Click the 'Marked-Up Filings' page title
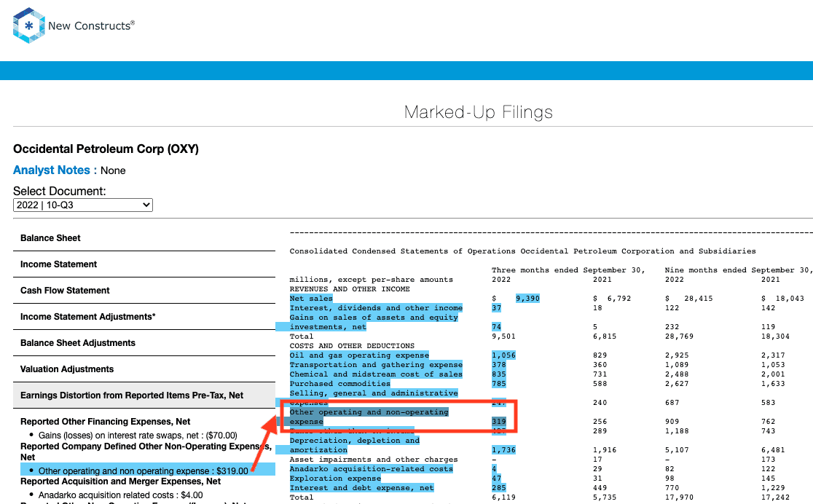The image size is (813, 504). pyautogui.click(x=478, y=112)
